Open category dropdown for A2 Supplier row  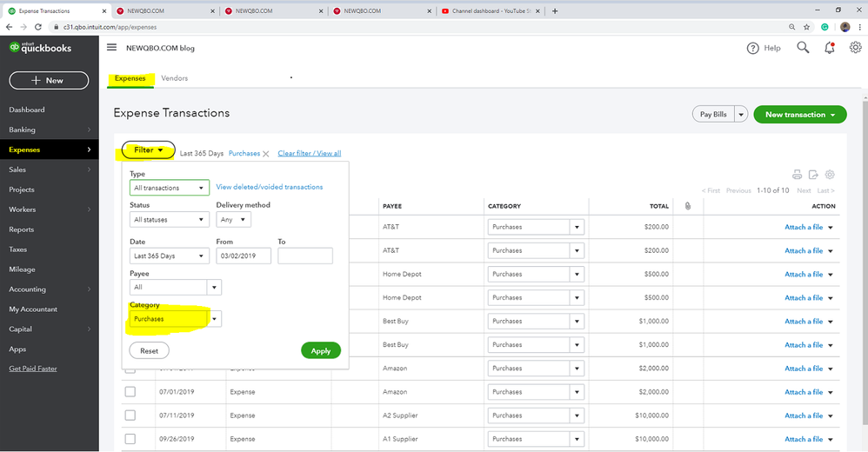point(577,415)
